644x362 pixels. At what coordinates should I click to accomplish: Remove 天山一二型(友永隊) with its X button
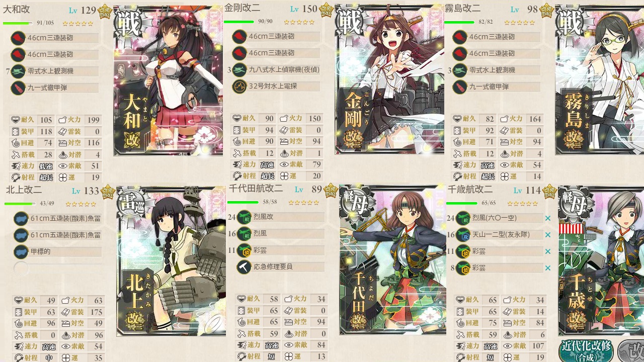pyautogui.click(x=548, y=235)
